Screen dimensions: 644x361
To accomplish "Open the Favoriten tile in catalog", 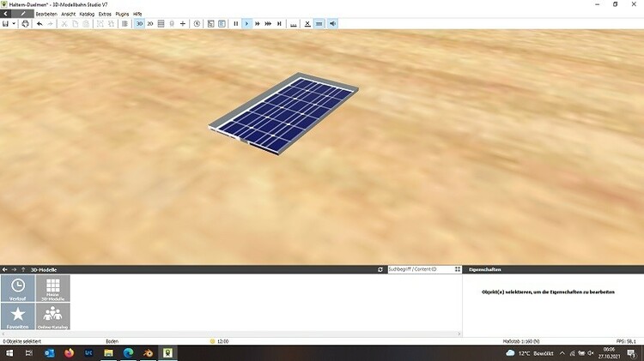I will pyautogui.click(x=18, y=316).
